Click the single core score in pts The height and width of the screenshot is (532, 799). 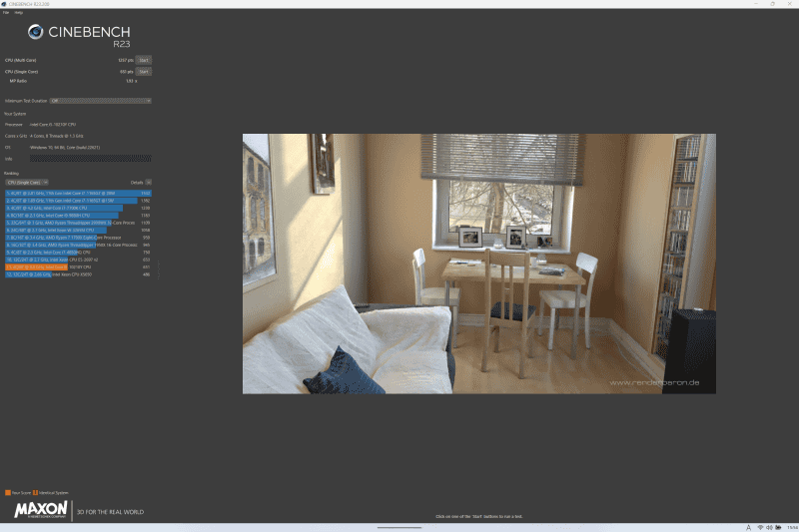point(127,72)
